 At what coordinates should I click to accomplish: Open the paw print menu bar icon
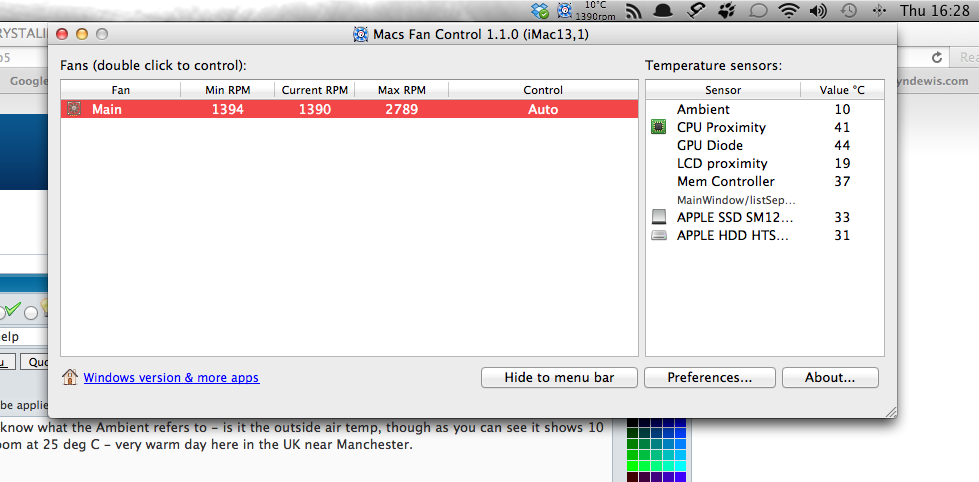pos(727,11)
